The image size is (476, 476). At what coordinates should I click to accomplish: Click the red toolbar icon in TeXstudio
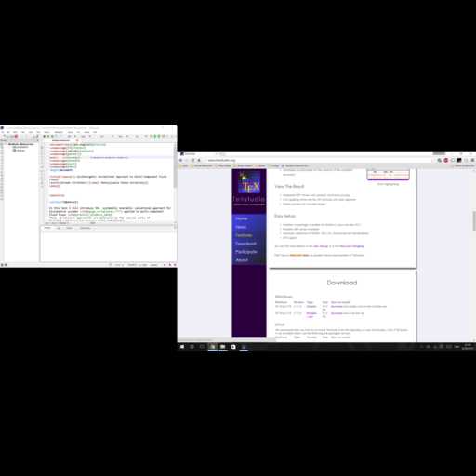16,136
